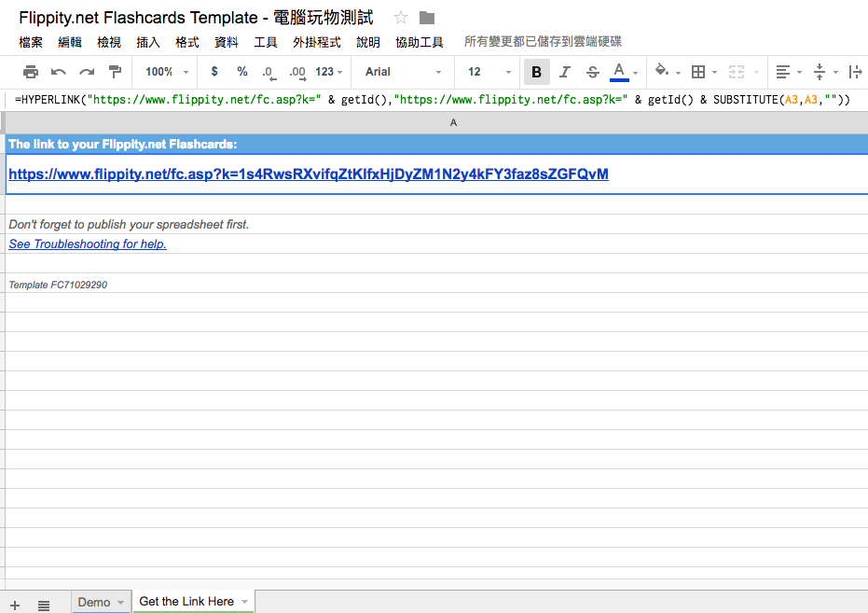Open the font size 12 dropdown
Screen dimensions: 868x613
489,72
